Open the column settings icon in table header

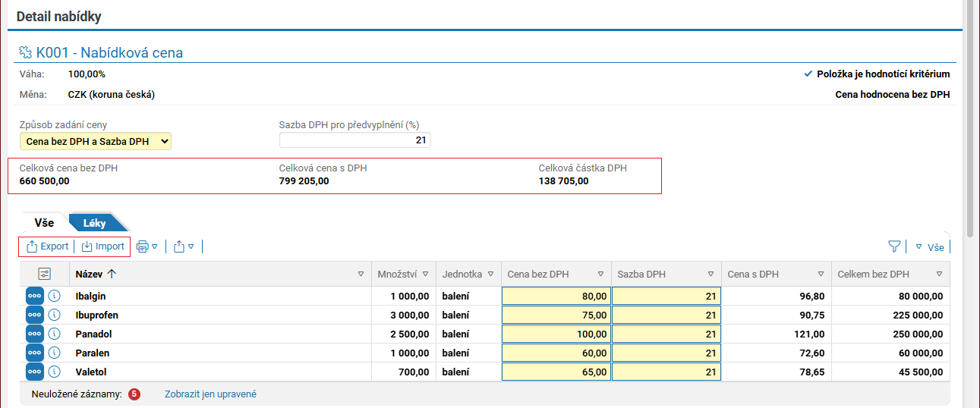click(45, 275)
